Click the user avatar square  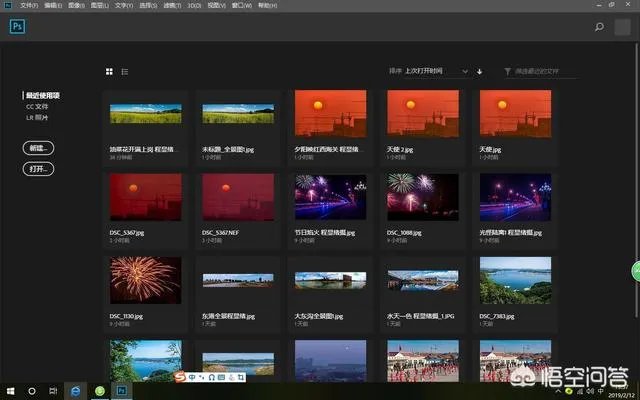[x=622, y=27]
